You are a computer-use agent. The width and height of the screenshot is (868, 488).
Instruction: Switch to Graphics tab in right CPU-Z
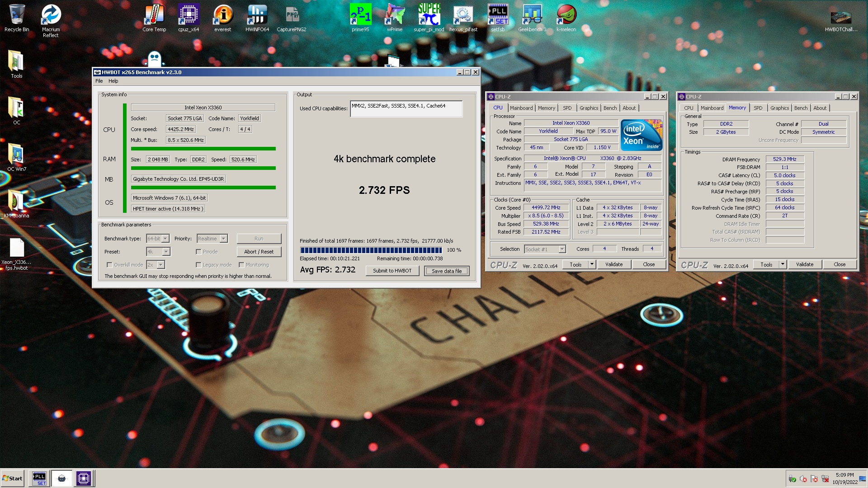pyautogui.click(x=779, y=108)
